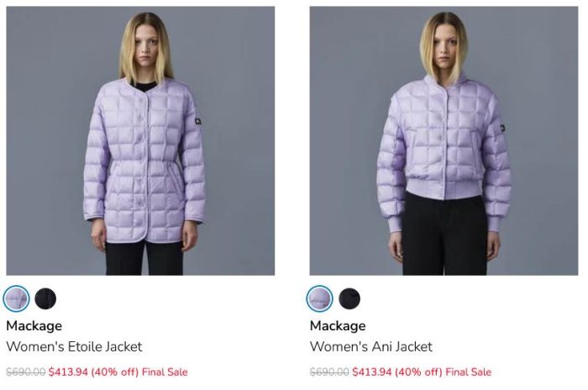Viewport: 588px width, 390px height.
Task: Click Ani Jacket crossed-out $690.00 price
Action: [329, 372]
